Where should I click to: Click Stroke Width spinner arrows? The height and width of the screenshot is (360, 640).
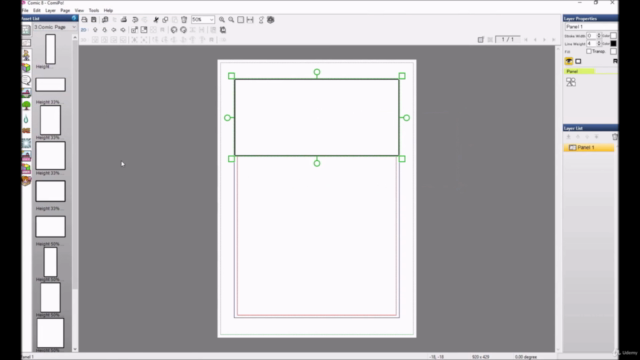point(599,36)
